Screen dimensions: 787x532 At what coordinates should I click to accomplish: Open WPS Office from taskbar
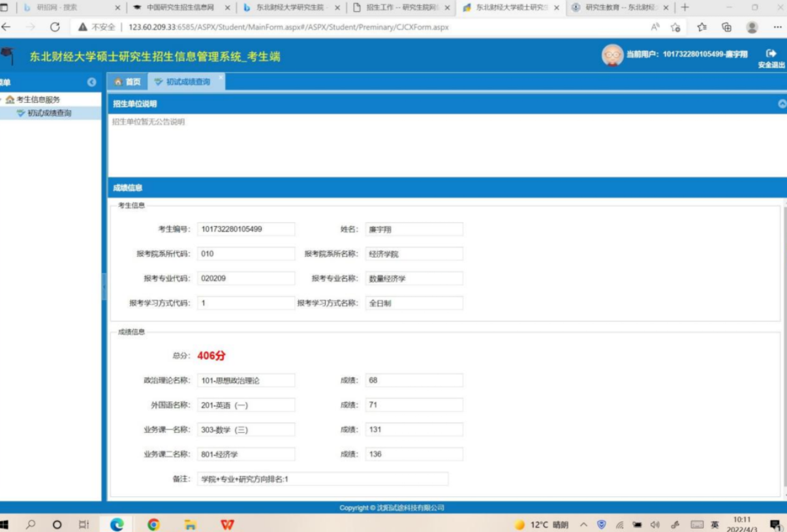(x=227, y=524)
